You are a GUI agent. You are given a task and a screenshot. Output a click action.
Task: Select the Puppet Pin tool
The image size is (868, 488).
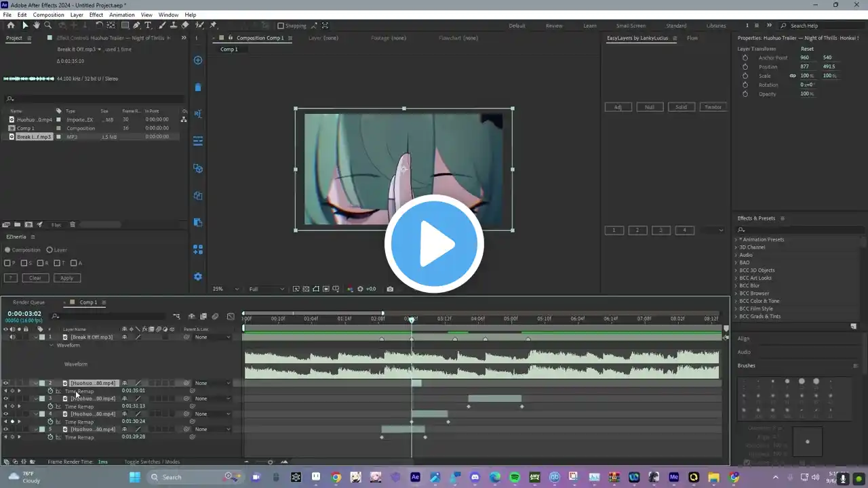pos(213,26)
